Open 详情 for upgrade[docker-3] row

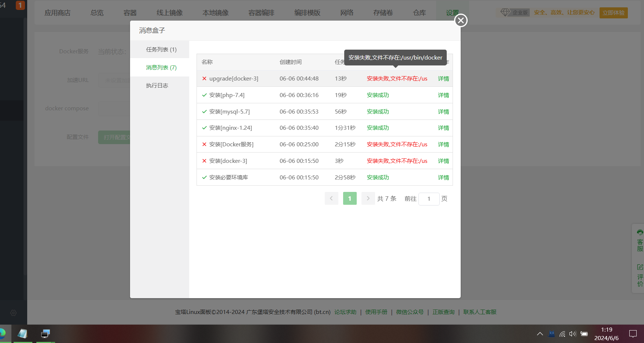click(443, 78)
